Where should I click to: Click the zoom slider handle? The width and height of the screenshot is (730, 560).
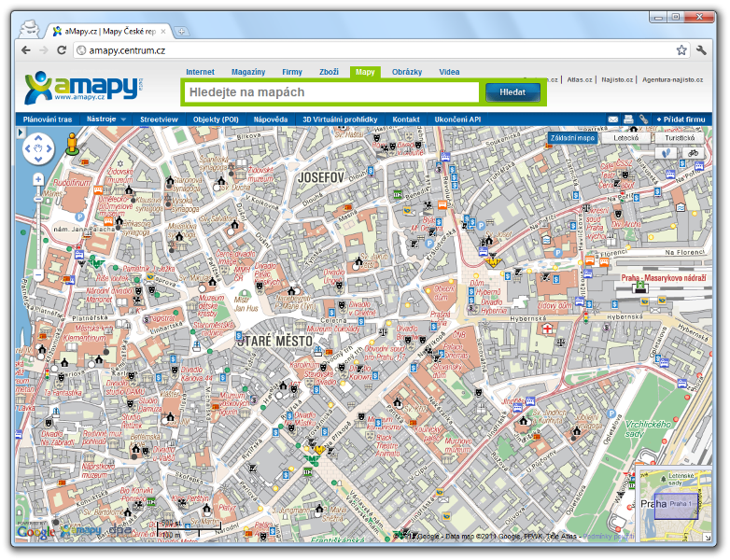pyautogui.click(x=38, y=199)
